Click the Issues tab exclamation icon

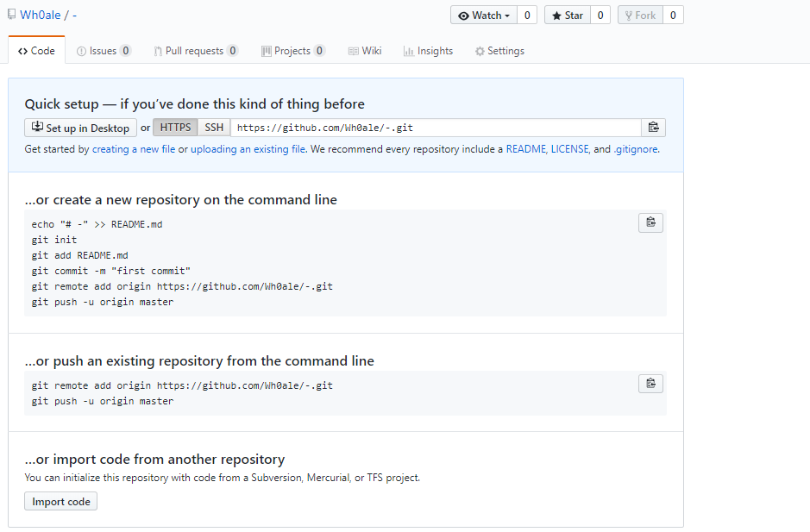81,51
